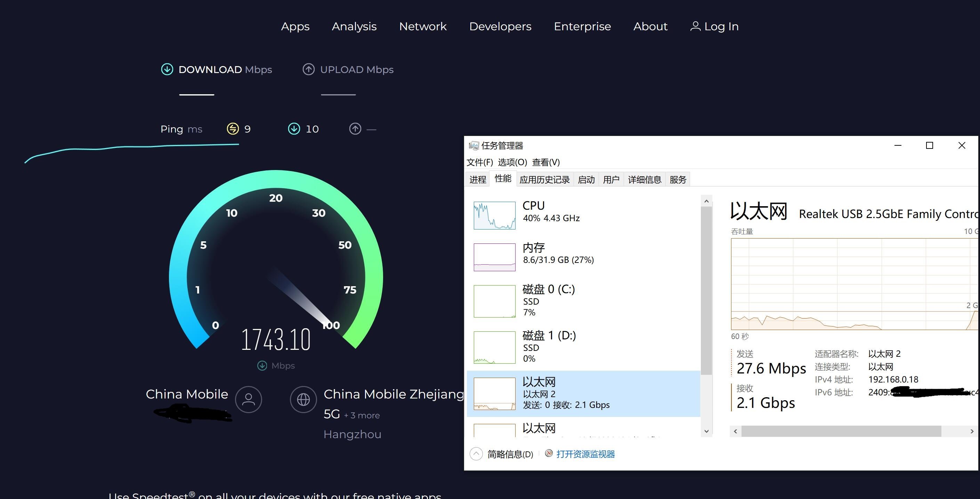Click the left arrow of the horizontal scrollbar
The width and height of the screenshot is (980, 499).
[x=735, y=431]
